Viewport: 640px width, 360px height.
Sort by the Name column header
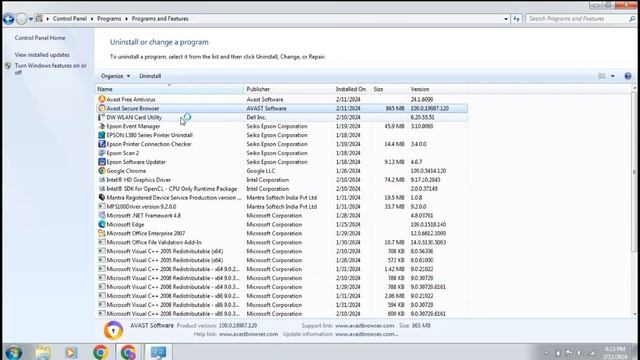click(x=170, y=89)
